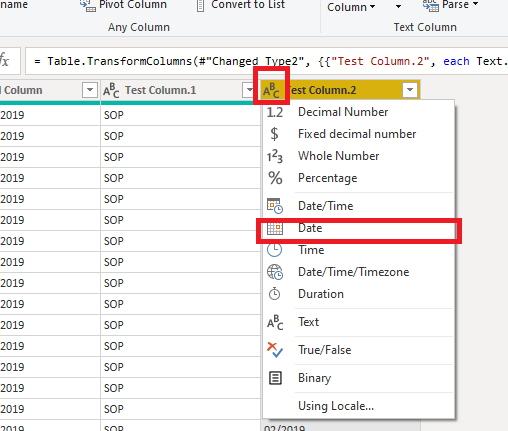
Task: Click the percent sign Percentage icon
Action: coord(275,178)
